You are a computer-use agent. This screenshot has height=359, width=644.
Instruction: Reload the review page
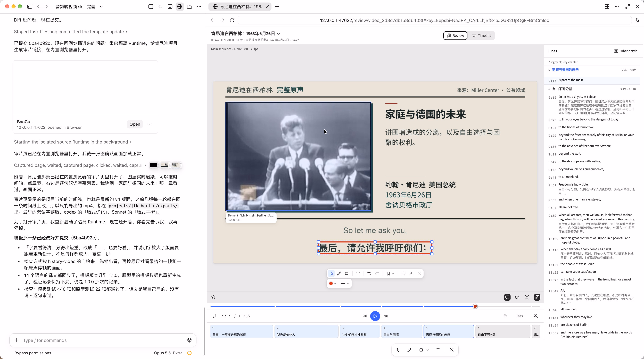click(x=232, y=20)
